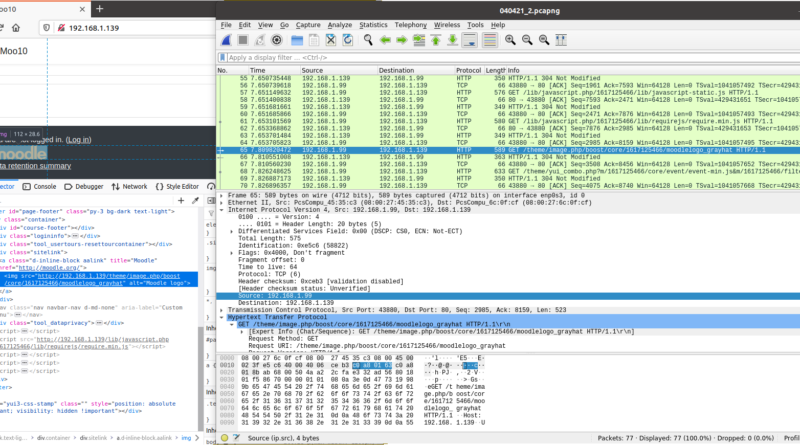Toggle packet list colorization
800x445 pixels.
click(x=490, y=40)
